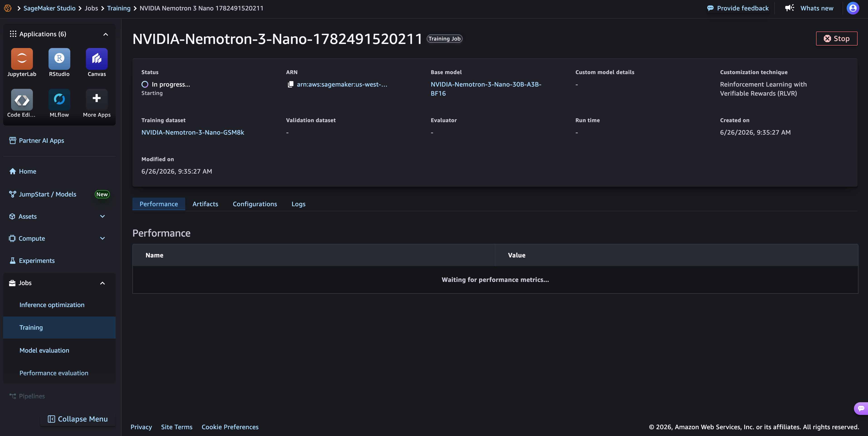Go to SageMaker Studio breadcrumb

point(49,8)
